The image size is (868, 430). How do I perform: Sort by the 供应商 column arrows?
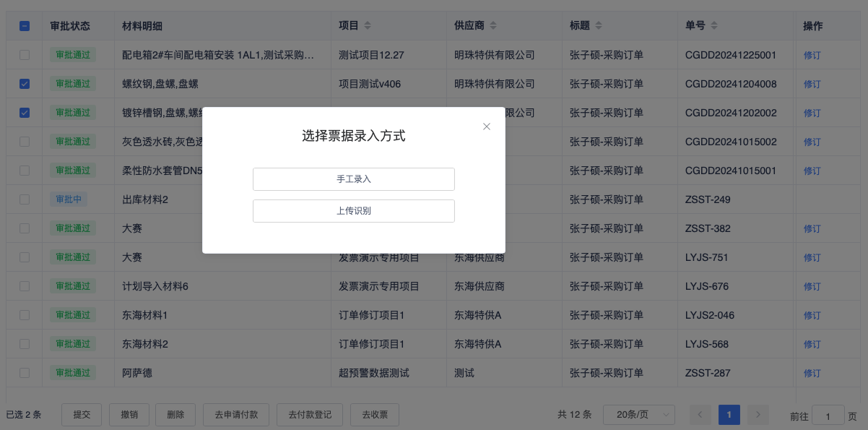(x=493, y=26)
